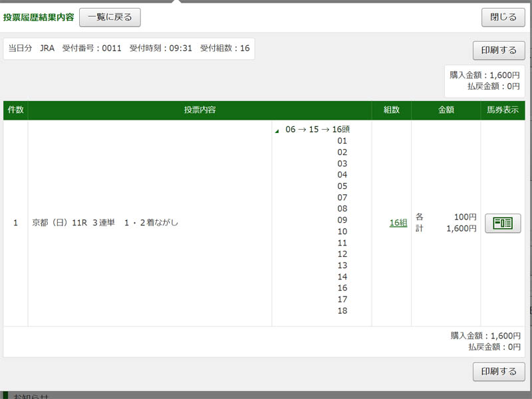Click the 受付時刻：09:31 text
The height and width of the screenshot is (399, 532).
[160, 49]
